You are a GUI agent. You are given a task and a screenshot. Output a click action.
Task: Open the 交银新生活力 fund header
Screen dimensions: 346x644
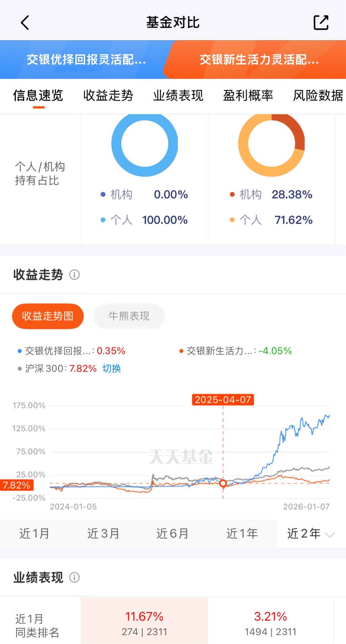[x=259, y=60]
